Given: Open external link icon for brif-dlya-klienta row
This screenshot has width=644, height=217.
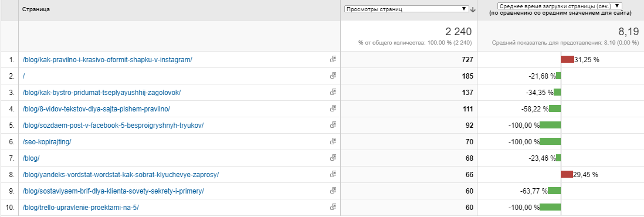Looking at the screenshot, I should (333, 191).
